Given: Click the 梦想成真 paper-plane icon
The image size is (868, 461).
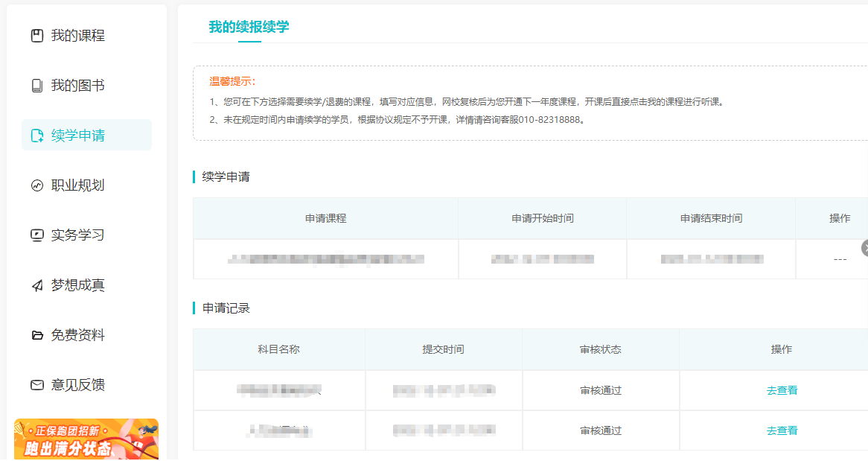Looking at the screenshot, I should (x=36, y=284).
